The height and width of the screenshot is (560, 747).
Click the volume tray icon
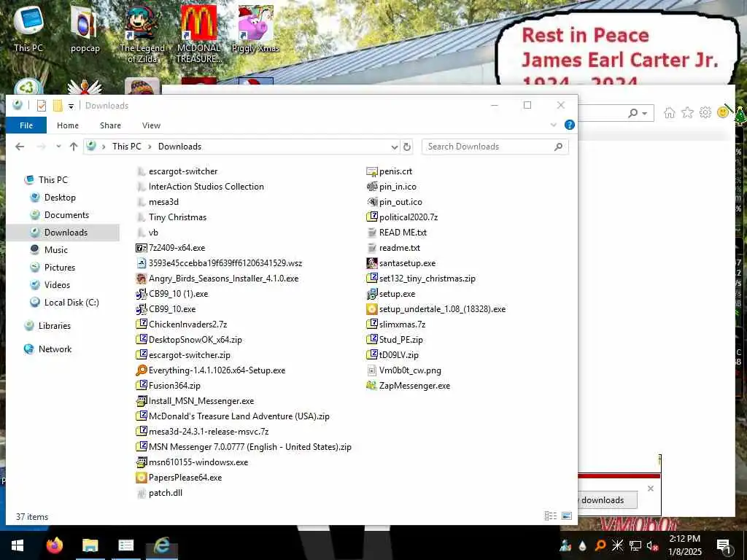coord(653,545)
